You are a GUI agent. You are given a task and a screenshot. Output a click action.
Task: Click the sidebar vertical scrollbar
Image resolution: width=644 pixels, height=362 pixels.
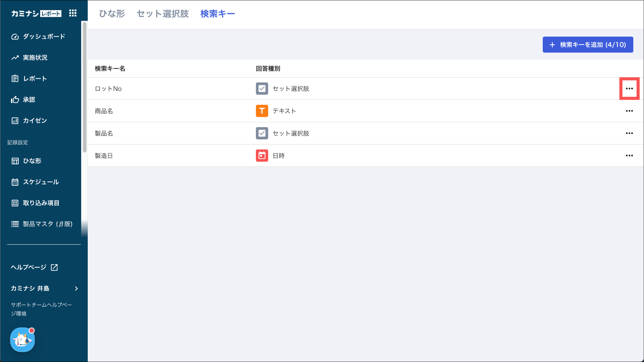point(84,86)
